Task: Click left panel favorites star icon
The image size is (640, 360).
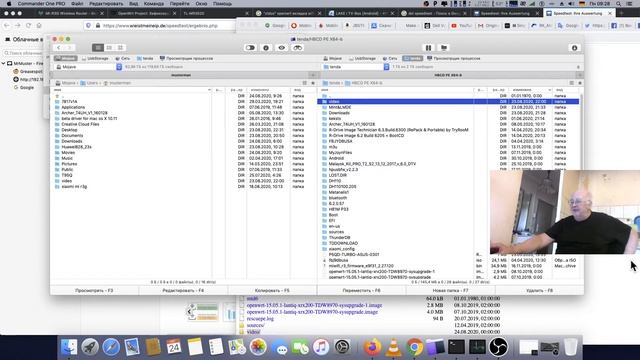Action: (x=313, y=83)
